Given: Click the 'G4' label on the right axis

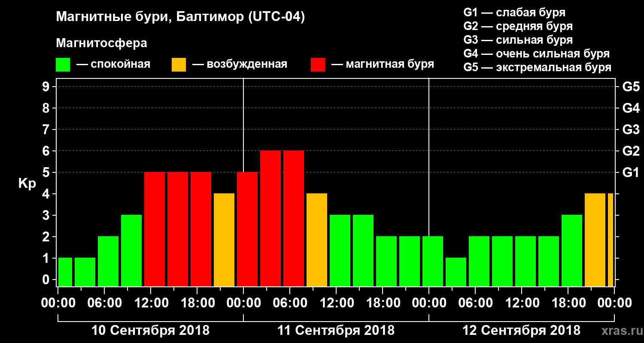Looking at the screenshot, I should [x=631, y=108].
